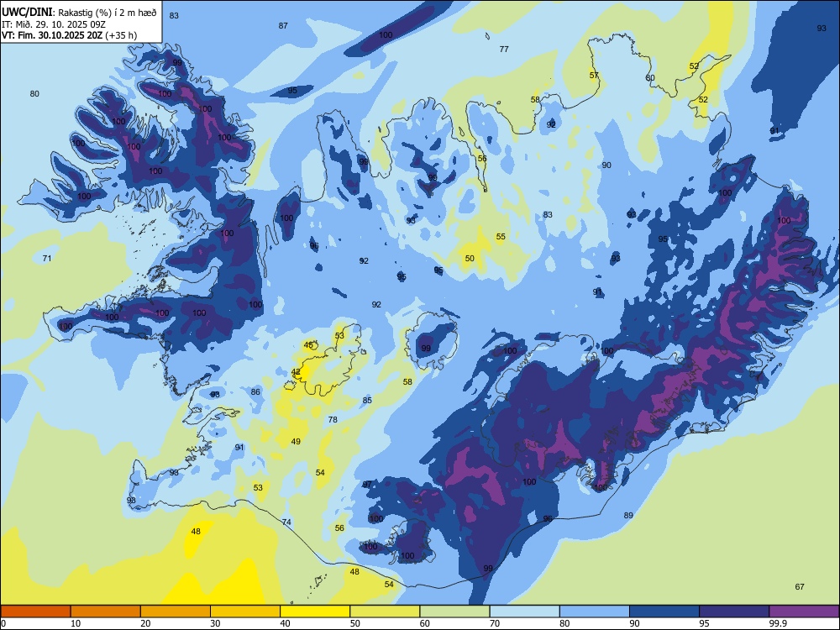Select the pale yellow 50–60 legend swatch
The image size is (840, 630).
(x=385, y=612)
